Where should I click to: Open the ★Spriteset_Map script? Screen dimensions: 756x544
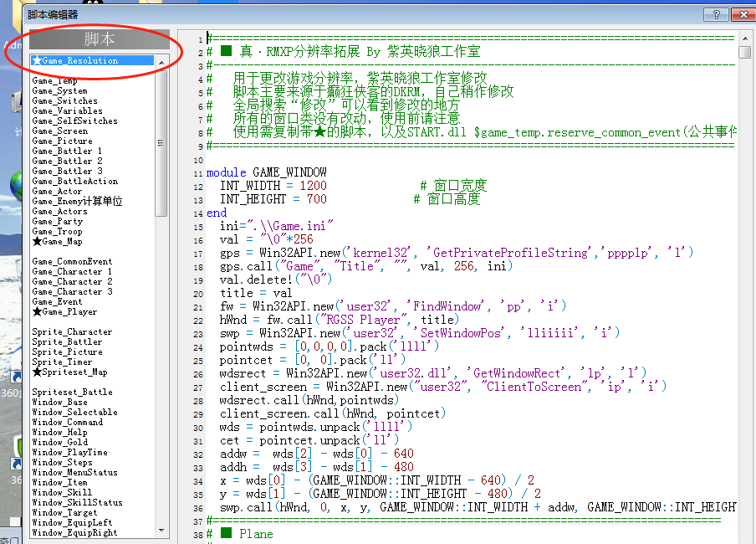pos(70,372)
